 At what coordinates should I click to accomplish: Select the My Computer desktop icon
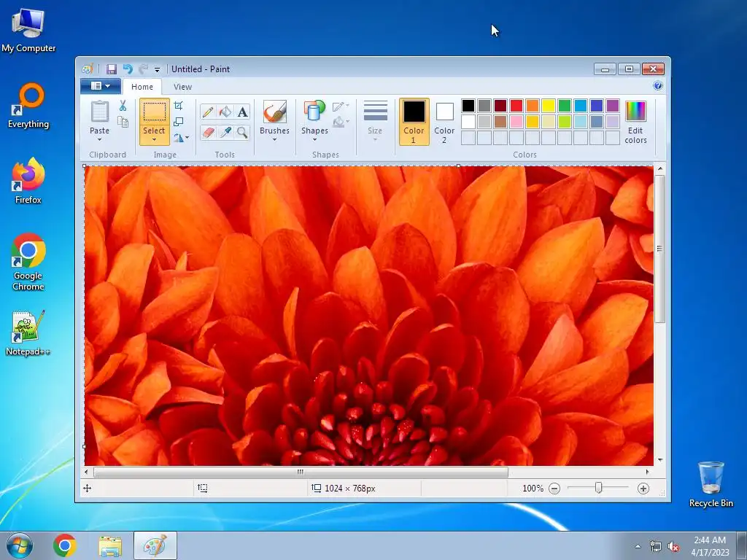pyautogui.click(x=28, y=31)
